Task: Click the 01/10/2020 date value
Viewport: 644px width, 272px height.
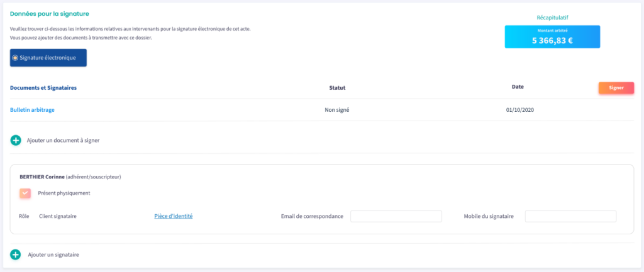Action: click(519, 110)
